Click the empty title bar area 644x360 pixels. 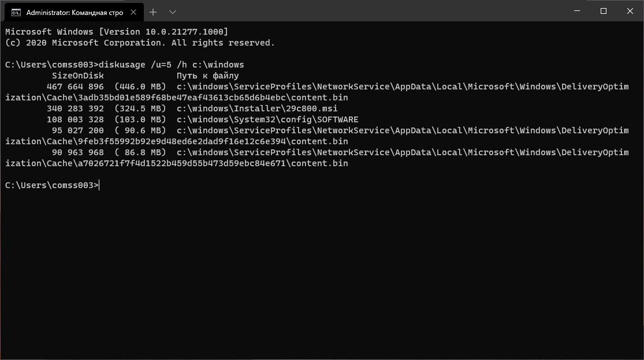pyautogui.click(x=370, y=11)
